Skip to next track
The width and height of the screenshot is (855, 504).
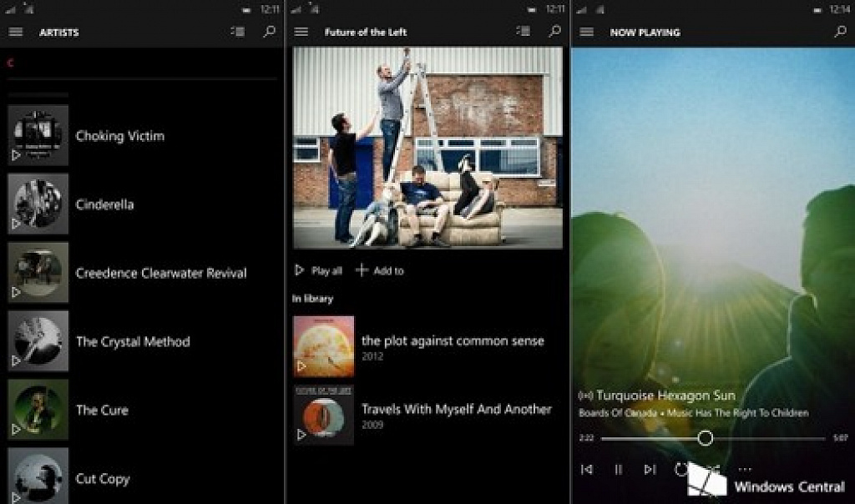click(650, 469)
